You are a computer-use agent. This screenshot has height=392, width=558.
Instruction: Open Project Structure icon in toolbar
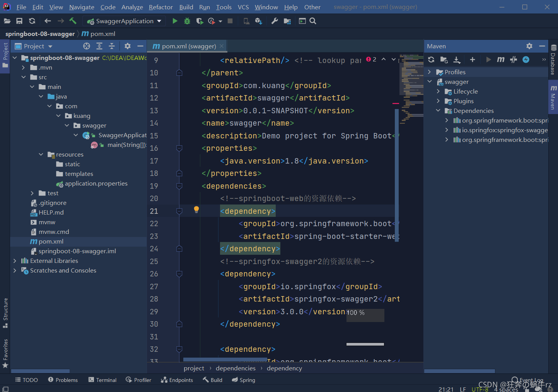pyautogui.click(x=287, y=21)
